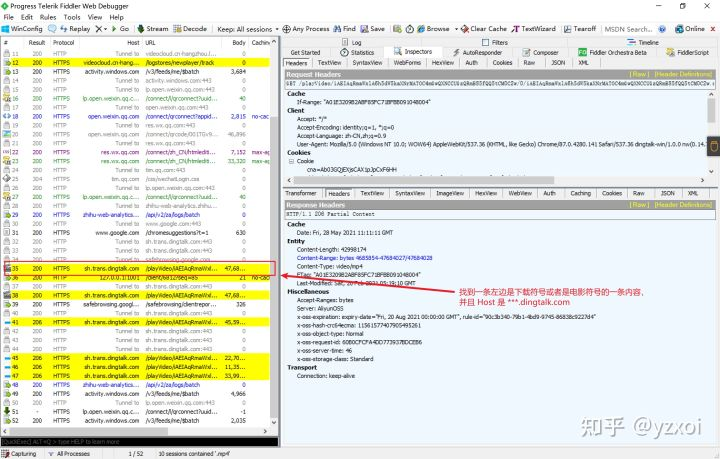
Task: Open the FiddlerScript tab
Action: pos(687,52)
